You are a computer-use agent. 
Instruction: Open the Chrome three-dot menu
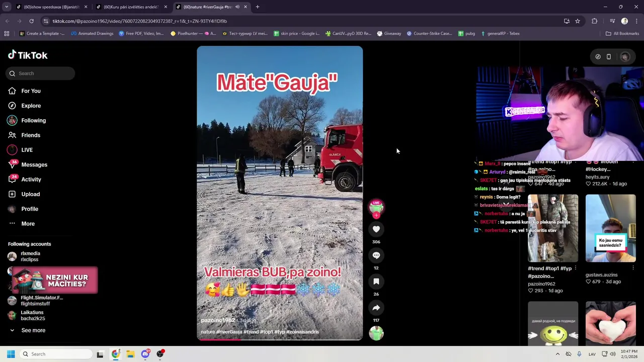pyautogui.click(x=637, y=21)
